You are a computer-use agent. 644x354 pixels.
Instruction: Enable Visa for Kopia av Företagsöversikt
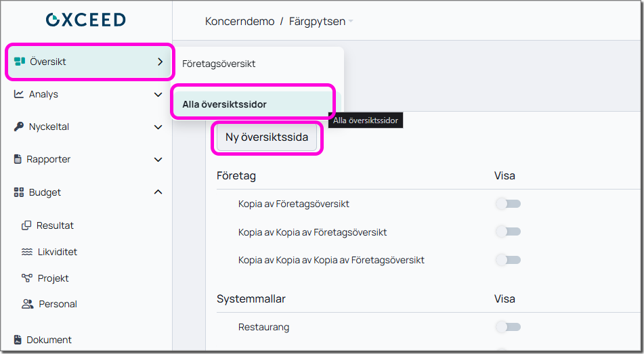[508, 204]
